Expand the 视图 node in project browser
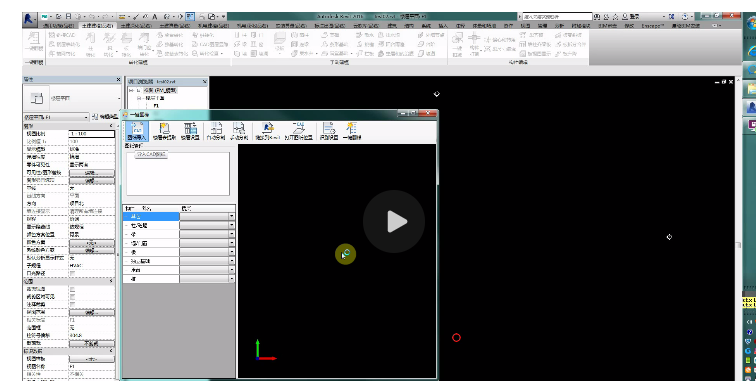 (131, 90)
